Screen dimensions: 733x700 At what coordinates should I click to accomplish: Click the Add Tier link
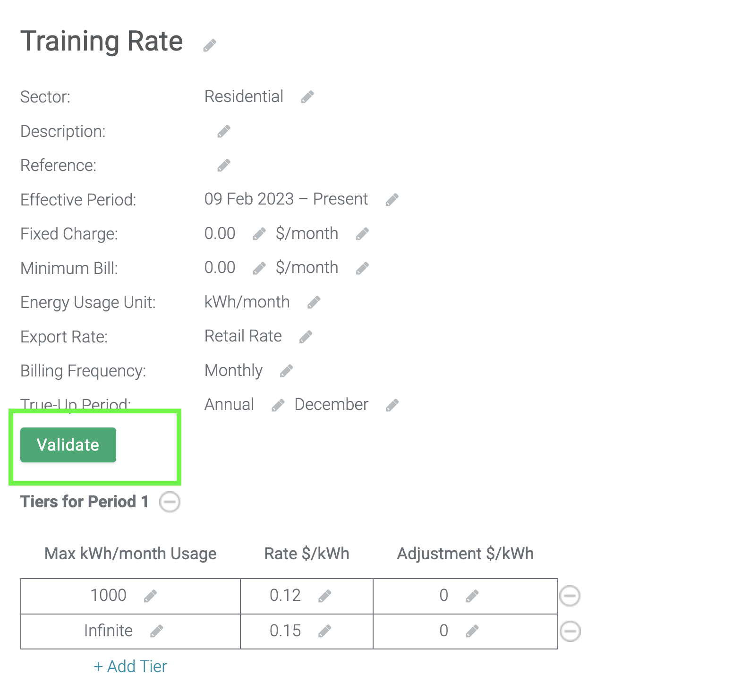(x=130, y=666)
